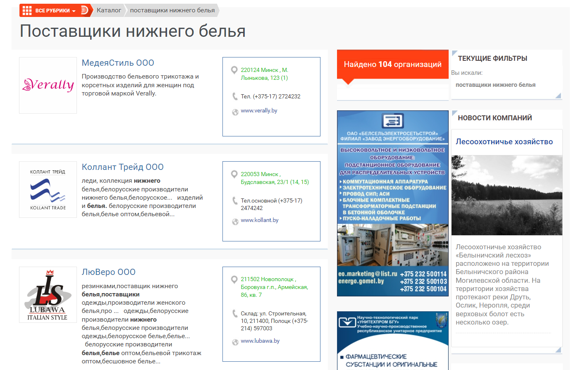
Task: Open the МедеяСтиль ООО company page
Action: click(118, 63)
